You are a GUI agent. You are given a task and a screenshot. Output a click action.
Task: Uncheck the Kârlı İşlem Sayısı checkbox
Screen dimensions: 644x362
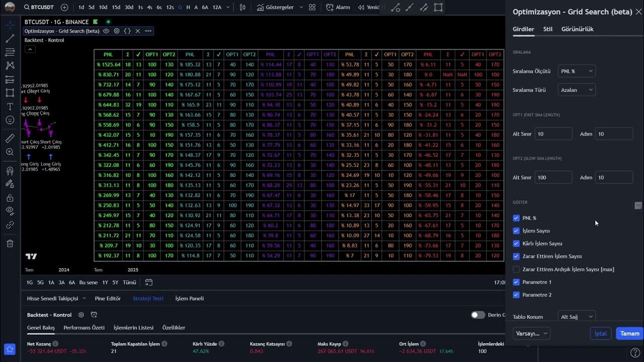click(516, 243)
